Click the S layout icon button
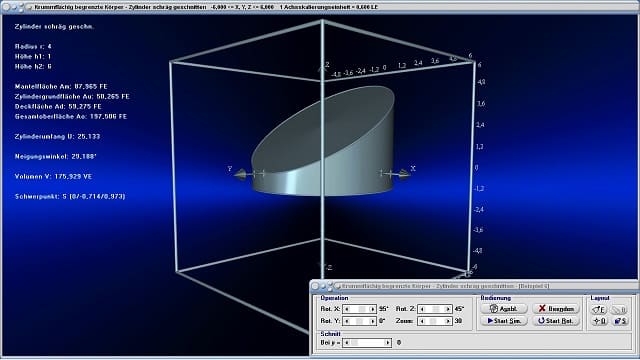640x360 pixels. point(620,321)
